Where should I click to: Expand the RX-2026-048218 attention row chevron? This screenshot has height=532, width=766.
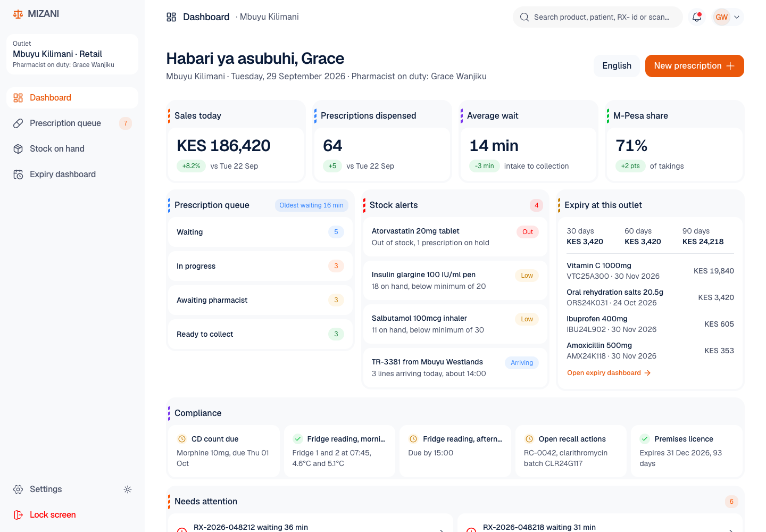pos(731,530)
